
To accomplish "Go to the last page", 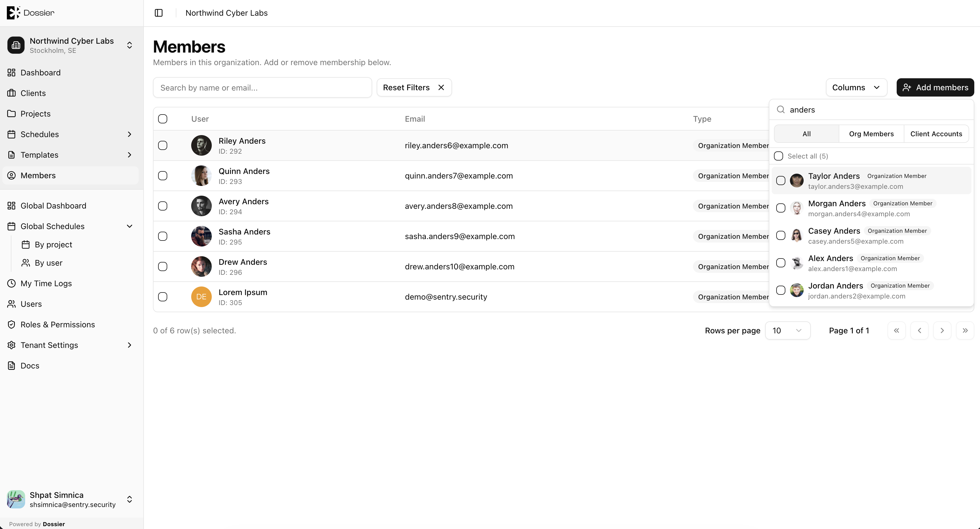I will click(x=965, y=330).
